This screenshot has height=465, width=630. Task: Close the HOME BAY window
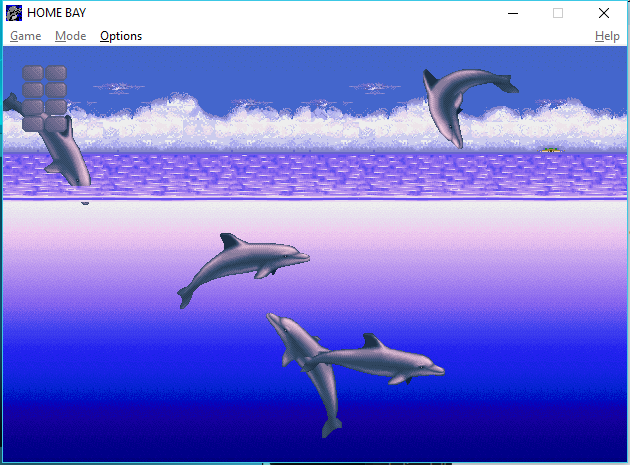603,13
